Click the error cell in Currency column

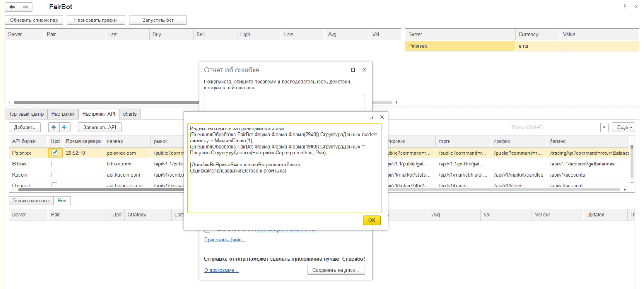538,45
